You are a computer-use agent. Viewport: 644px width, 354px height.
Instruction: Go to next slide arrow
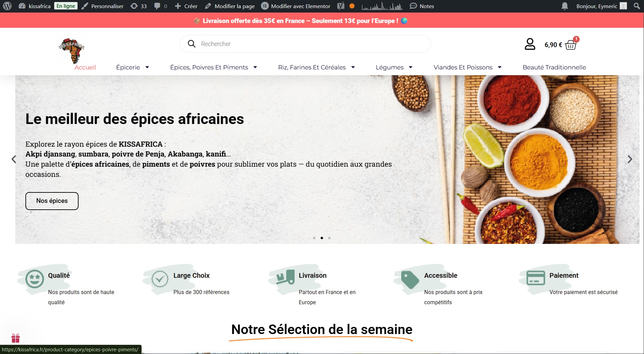630,159
